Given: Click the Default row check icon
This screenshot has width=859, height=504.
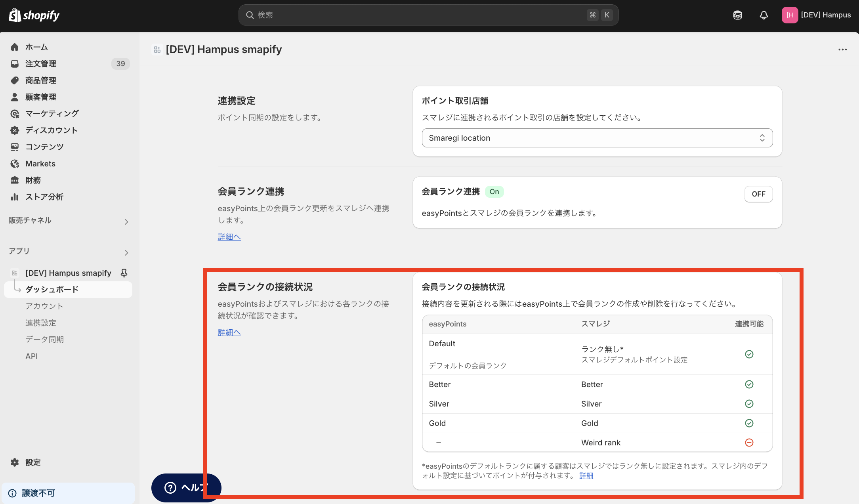Looking at the screenshot, I should pos(749,354).
